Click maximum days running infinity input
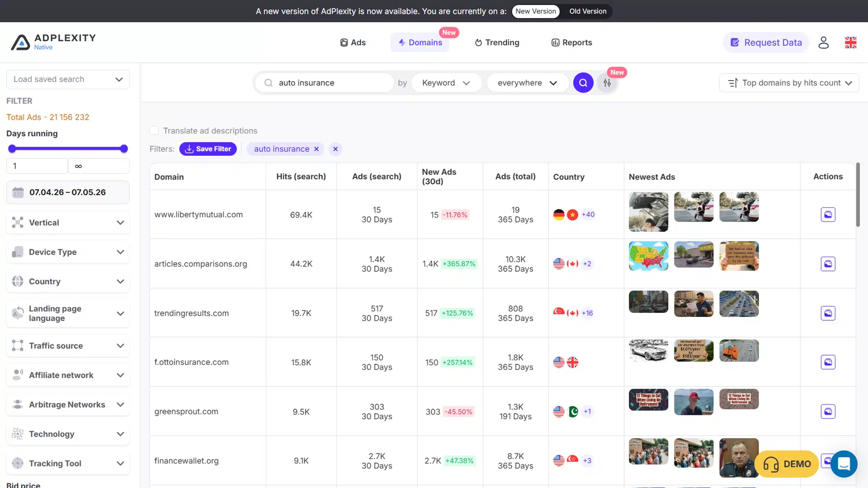The width and height of the screenshot is (868, 488). [99, 166]
